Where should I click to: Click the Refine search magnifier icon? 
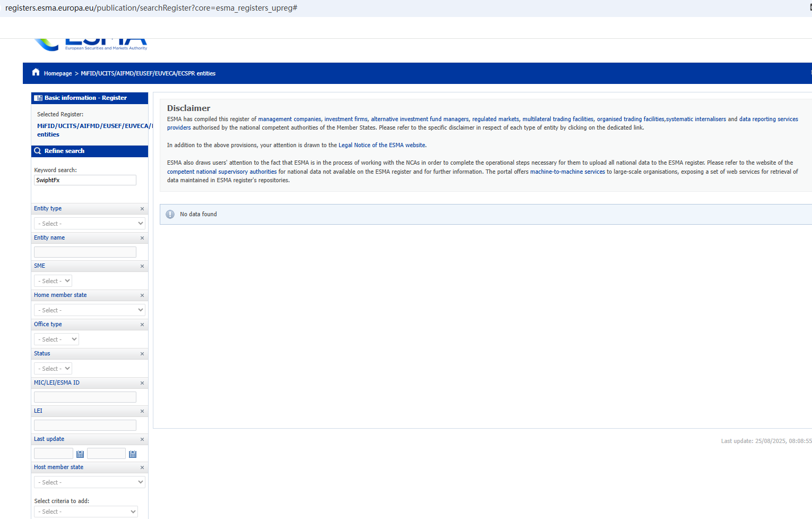pos(38,151)
